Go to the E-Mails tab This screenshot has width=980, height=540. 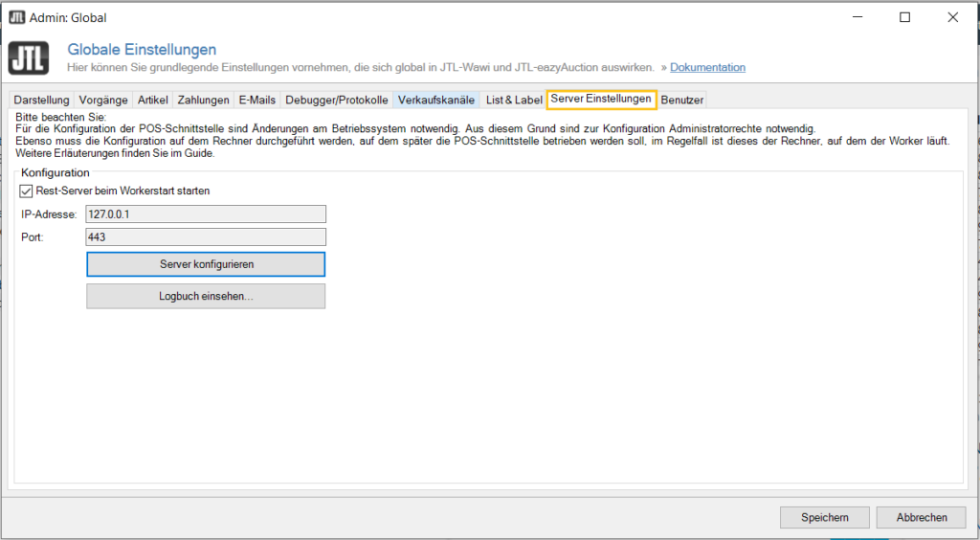pyautogui.click(x=256, y=100)
